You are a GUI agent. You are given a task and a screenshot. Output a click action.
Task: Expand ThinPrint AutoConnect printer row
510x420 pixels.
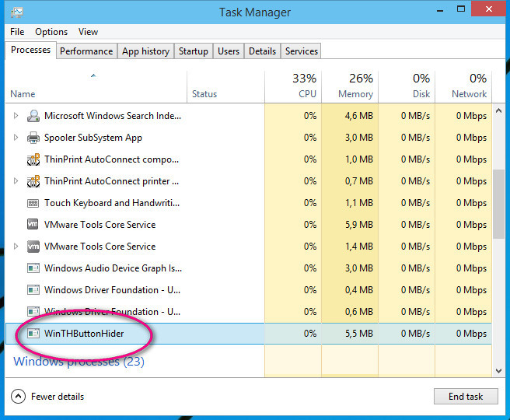point(16,181)
